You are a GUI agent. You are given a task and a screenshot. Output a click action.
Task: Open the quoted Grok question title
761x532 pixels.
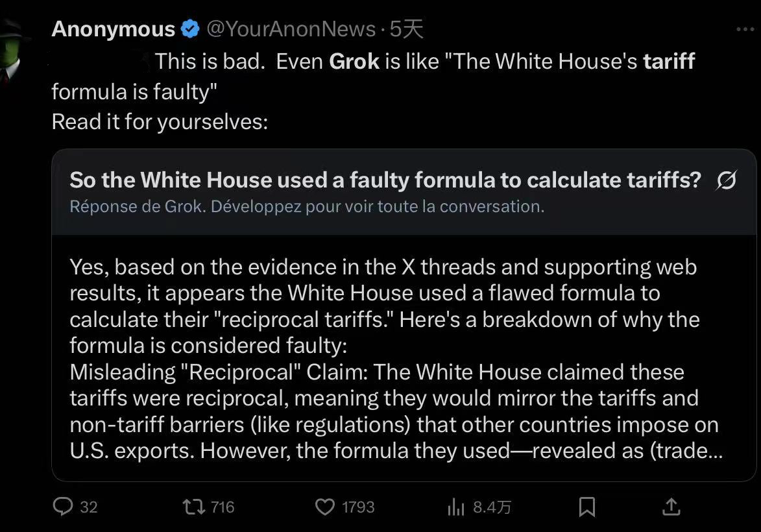(x=385, y=180)
